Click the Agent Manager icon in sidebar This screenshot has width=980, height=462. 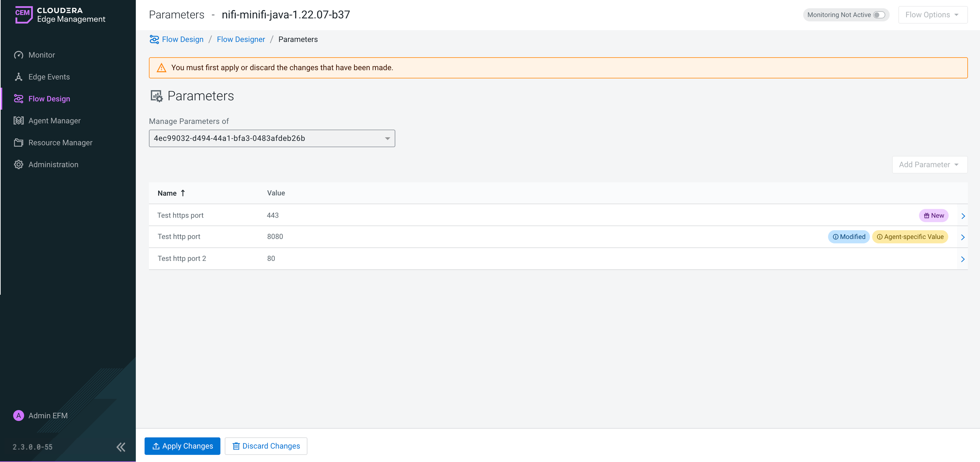click(x=18, y=121)
